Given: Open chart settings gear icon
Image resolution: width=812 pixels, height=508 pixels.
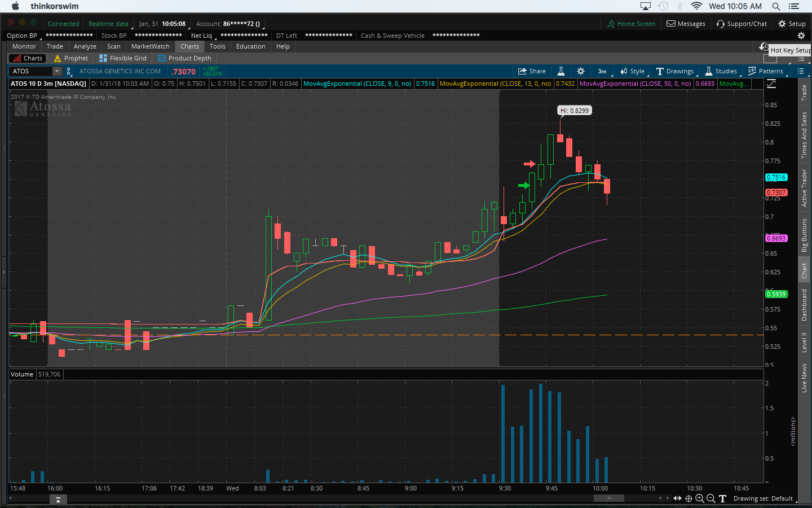Looking at the screenshot, I should click(580, 71).
